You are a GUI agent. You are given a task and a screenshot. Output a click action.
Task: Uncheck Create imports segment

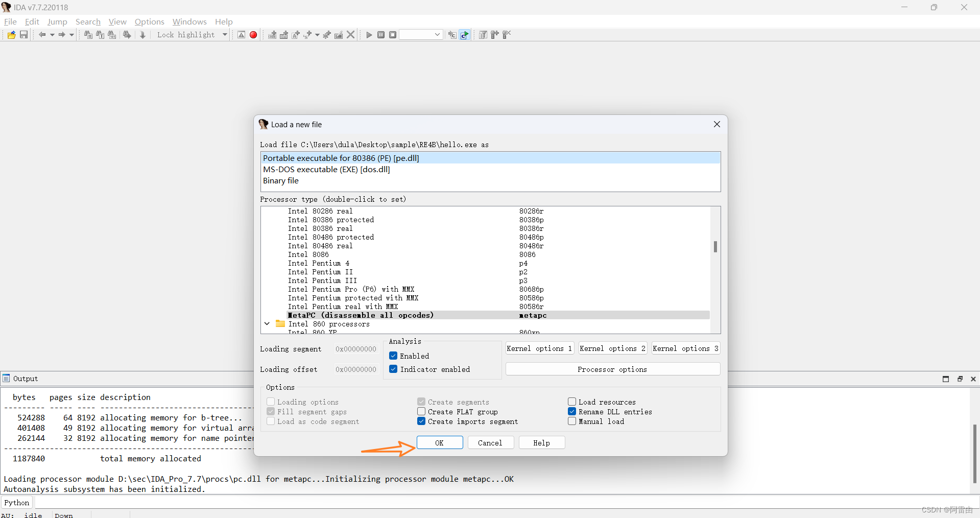[x=421, y=421]
